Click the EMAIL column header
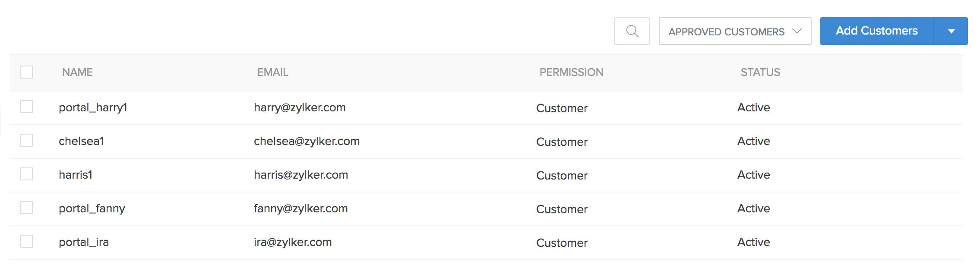This screenshot has width=980, height=271. point(272,72)
